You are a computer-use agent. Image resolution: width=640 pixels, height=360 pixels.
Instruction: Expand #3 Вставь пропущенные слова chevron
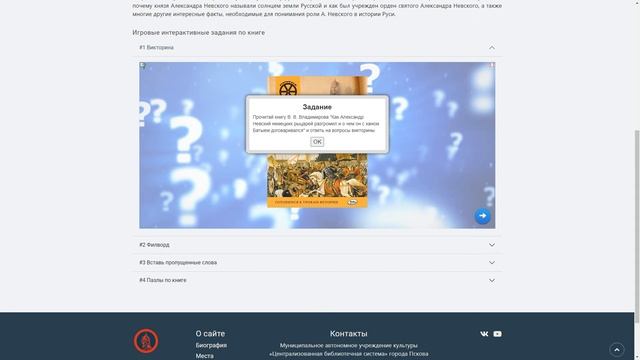click(492, 262)
